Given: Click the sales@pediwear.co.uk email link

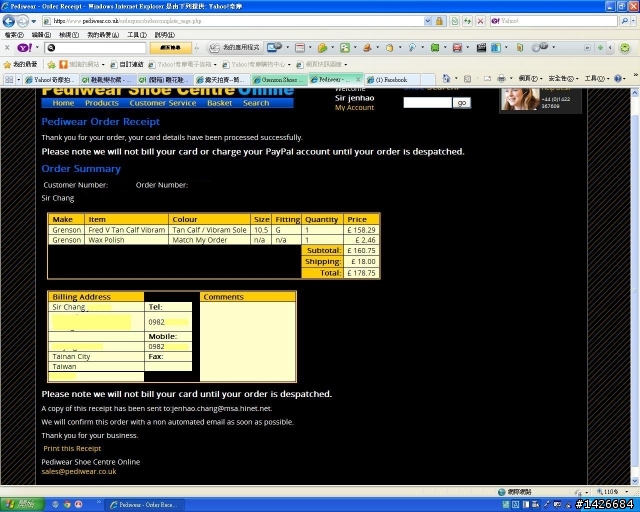Looking at the screenshot, I should pos(79,472).
